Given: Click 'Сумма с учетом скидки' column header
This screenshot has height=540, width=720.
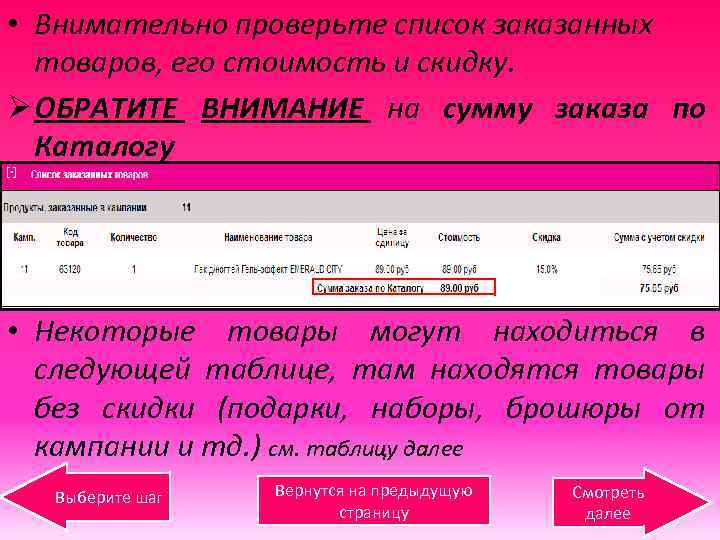Looking at the screenshot, I should 659,237.
